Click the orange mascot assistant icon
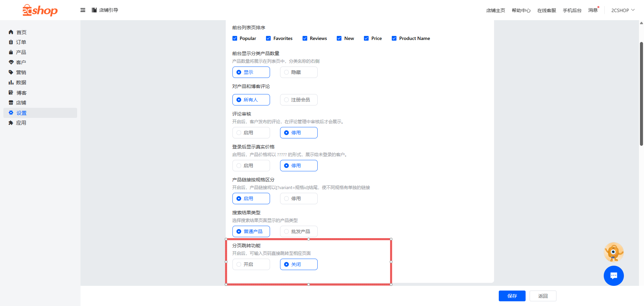 pyautogui.click(x=613, y=252)
